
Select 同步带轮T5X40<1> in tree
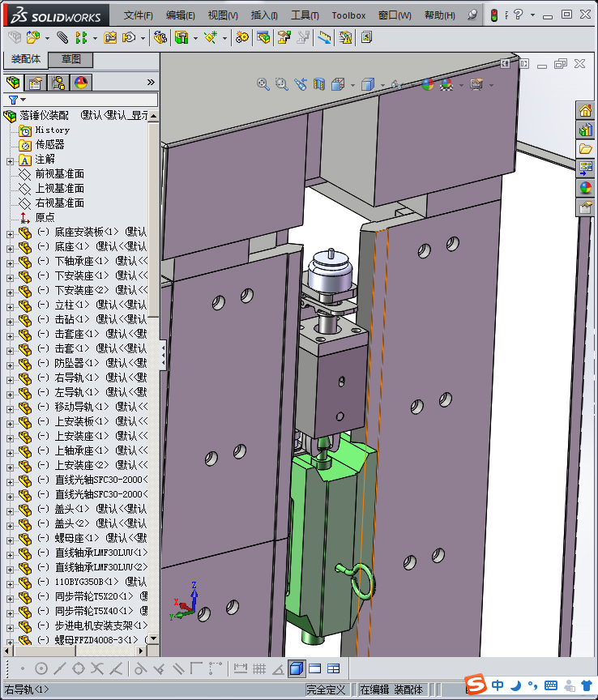(94, 611)
